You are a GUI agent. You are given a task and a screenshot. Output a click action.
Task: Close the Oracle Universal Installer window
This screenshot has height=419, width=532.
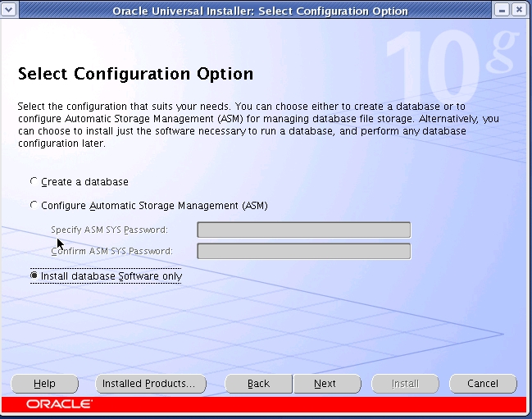[x=519, y=10]
